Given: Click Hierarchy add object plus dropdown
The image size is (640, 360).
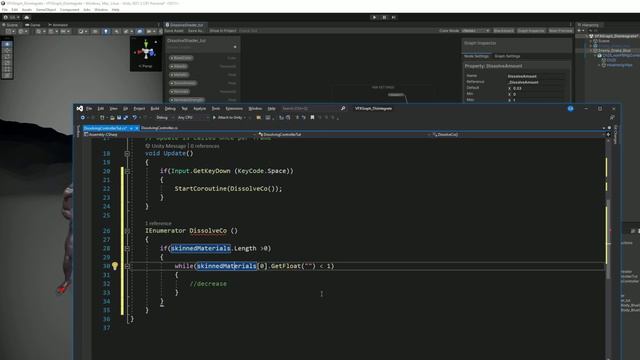Looking at the screenshot, I should (x=580, y=31).
